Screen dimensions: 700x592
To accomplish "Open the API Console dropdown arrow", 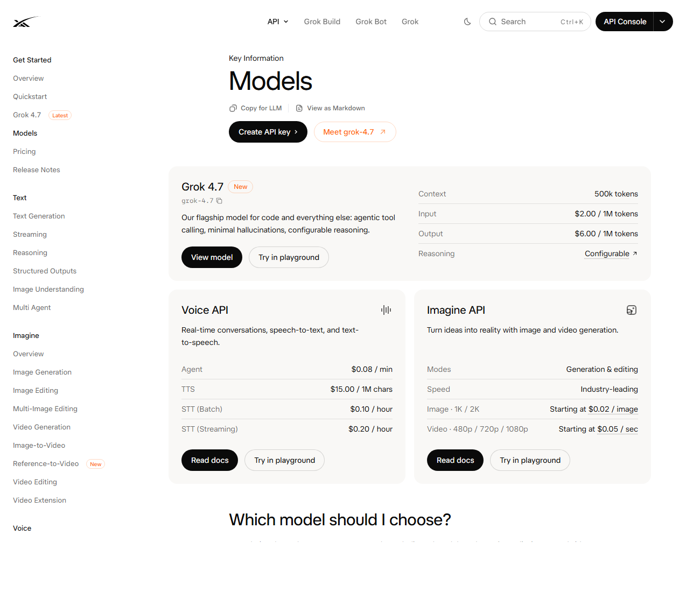I will pyautogui.click(x=663, y=22).
